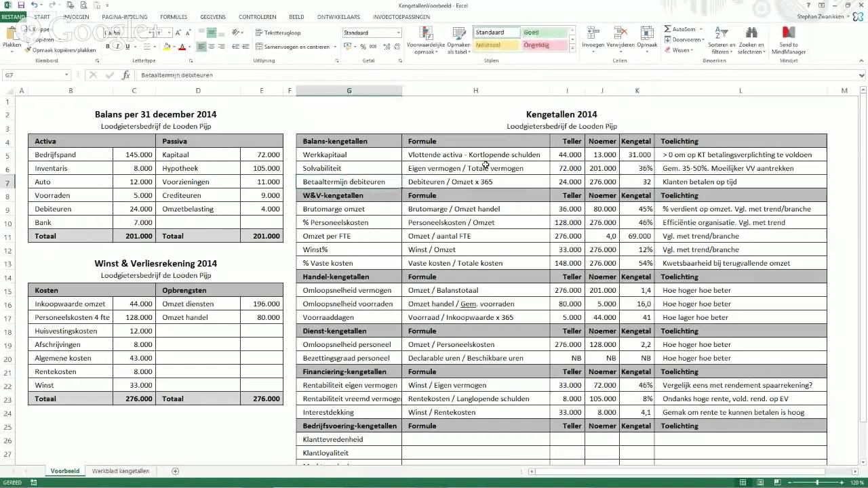
Task: Switch to the GEGEVENS tab
Action: pyautogui.click(x=213, y=16)
